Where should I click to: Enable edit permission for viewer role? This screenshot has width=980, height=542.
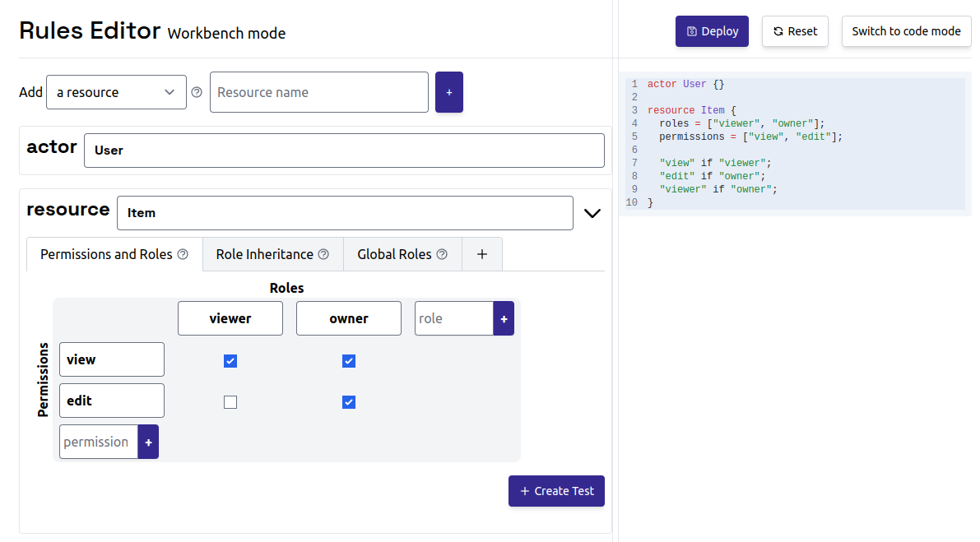[230, 402]
